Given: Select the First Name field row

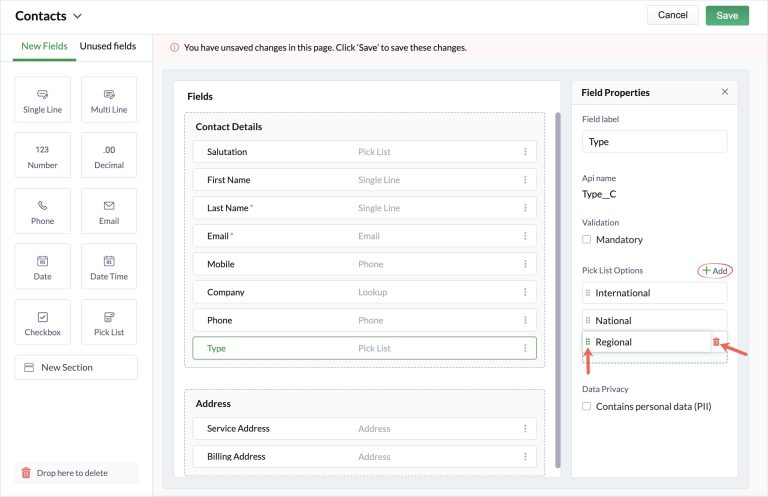Looking at the screenshot, I should click(364, 180).
